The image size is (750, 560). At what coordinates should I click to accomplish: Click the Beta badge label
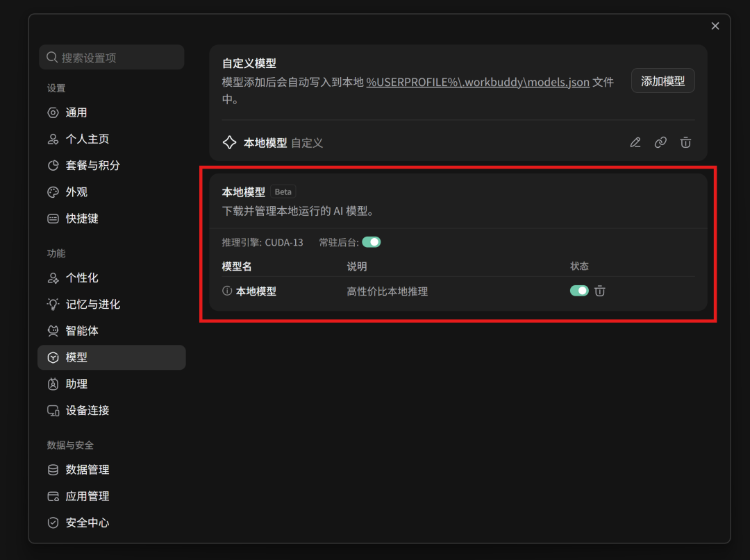[x=283, y=192]
